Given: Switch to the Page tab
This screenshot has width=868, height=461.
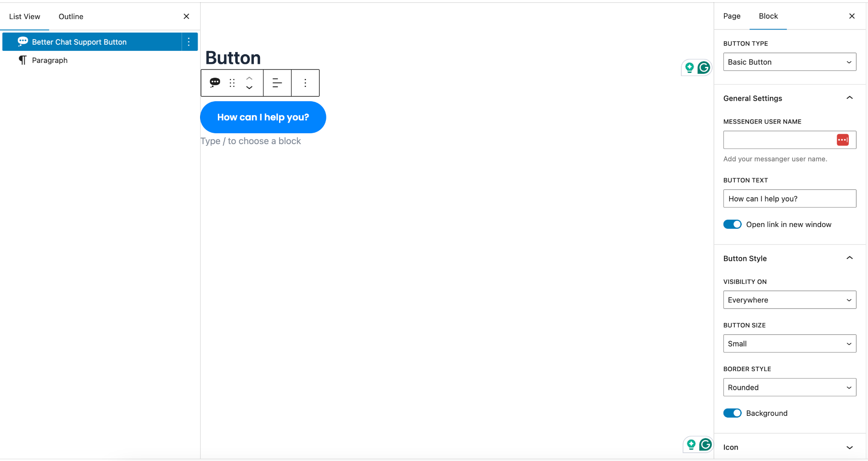Looking at the screenshot, I should [731, 16].
